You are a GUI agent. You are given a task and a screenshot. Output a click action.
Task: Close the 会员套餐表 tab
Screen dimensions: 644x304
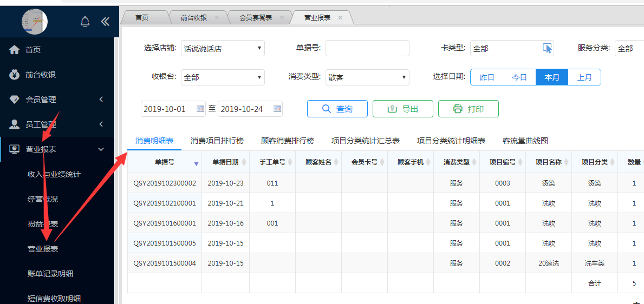[x=282, y=18]
